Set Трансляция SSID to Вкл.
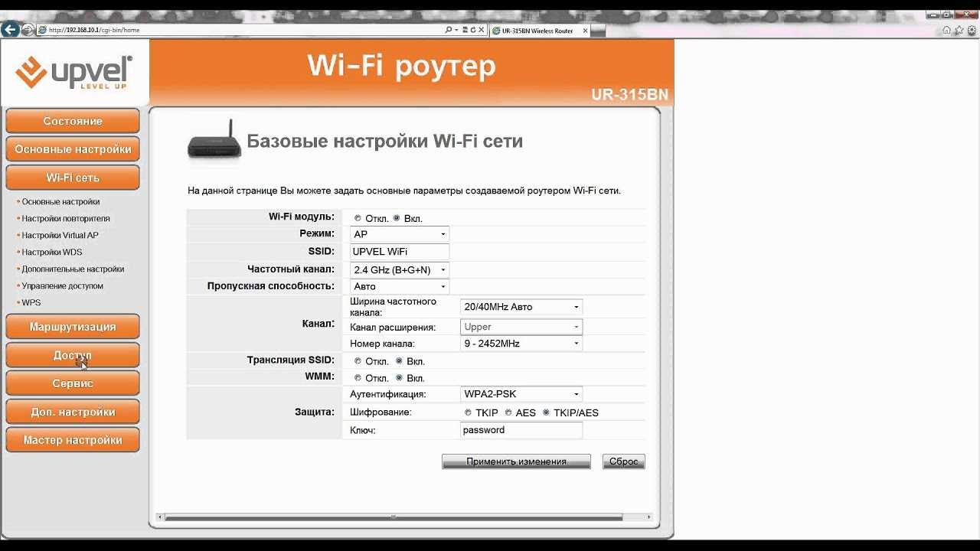 pos(399,361)
